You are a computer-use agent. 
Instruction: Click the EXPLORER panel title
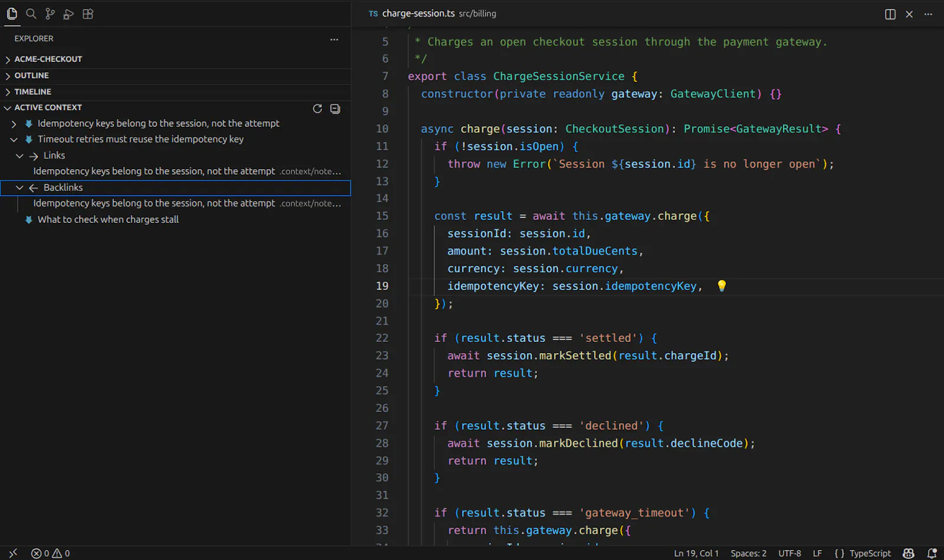coord(34,39)
